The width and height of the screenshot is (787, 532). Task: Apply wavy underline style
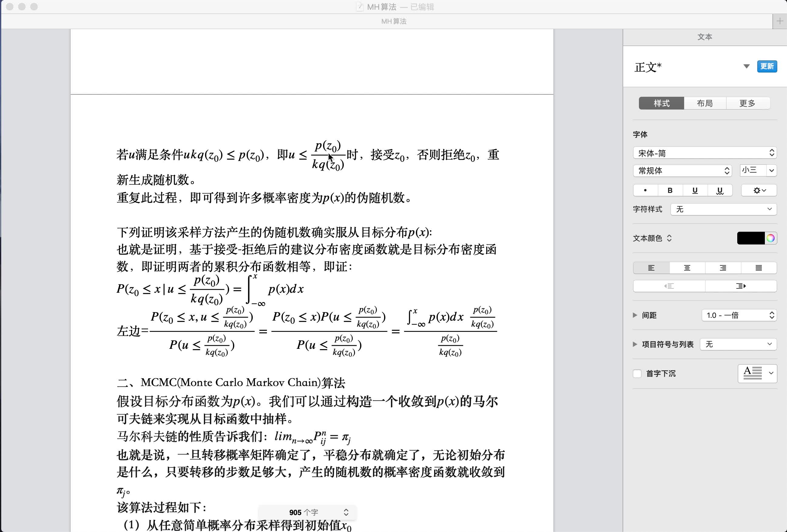[720, 190]
